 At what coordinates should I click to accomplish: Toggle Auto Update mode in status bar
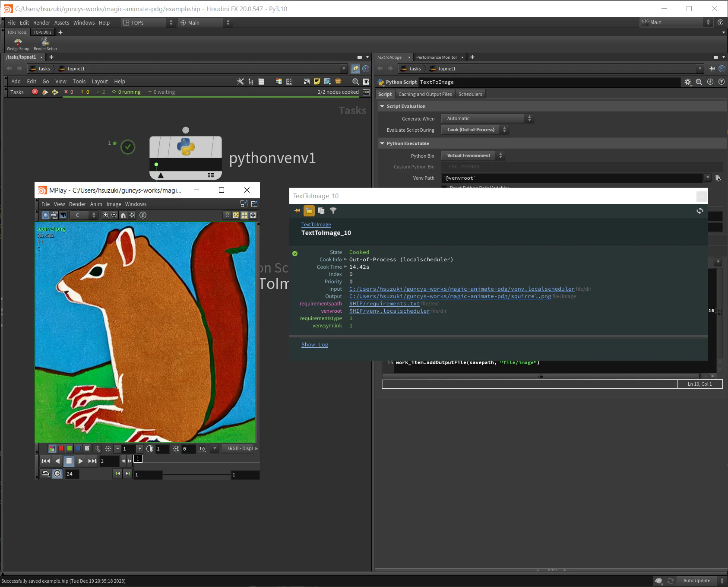(x=702, y=581)
